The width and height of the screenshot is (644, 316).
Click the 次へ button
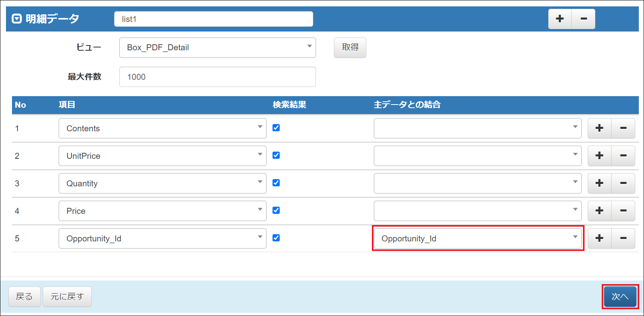[x=620, y=296]
